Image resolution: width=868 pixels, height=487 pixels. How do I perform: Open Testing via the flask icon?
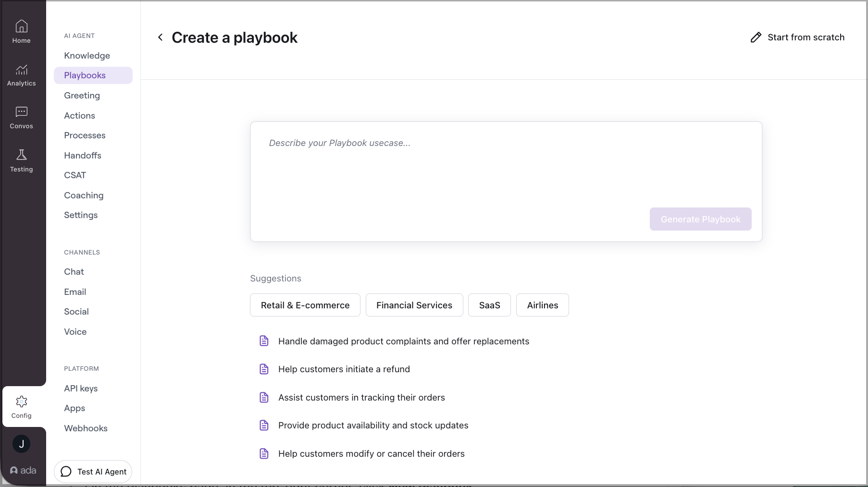(21, 155)
